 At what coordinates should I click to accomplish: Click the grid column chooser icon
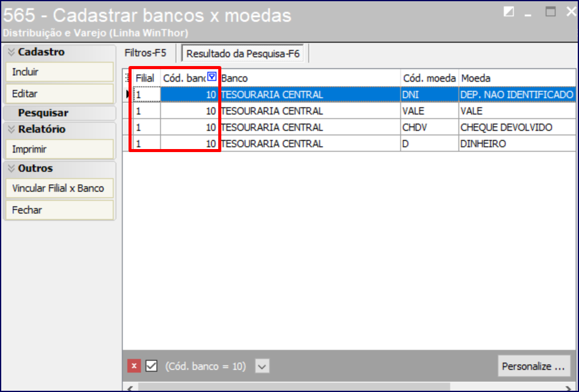[128, 78]
